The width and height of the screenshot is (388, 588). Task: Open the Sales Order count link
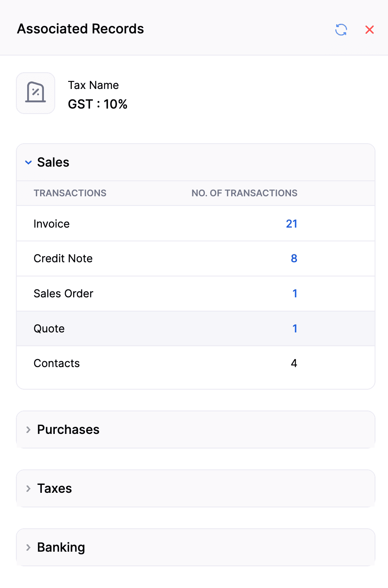295,294
